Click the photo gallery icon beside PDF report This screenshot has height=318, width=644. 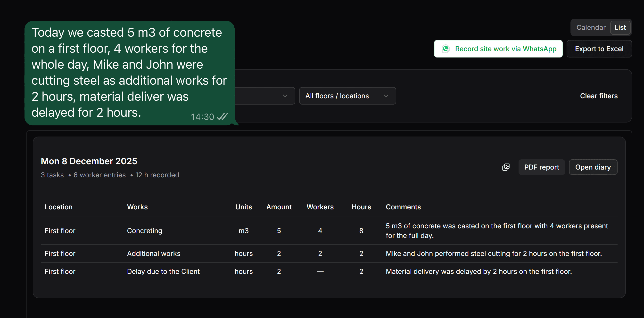point(506,167)
